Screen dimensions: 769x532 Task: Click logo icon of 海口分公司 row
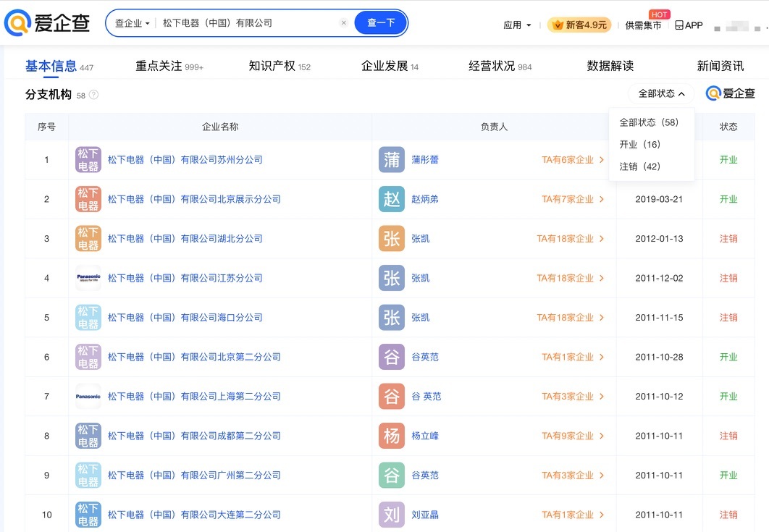(x=88, y=318)
